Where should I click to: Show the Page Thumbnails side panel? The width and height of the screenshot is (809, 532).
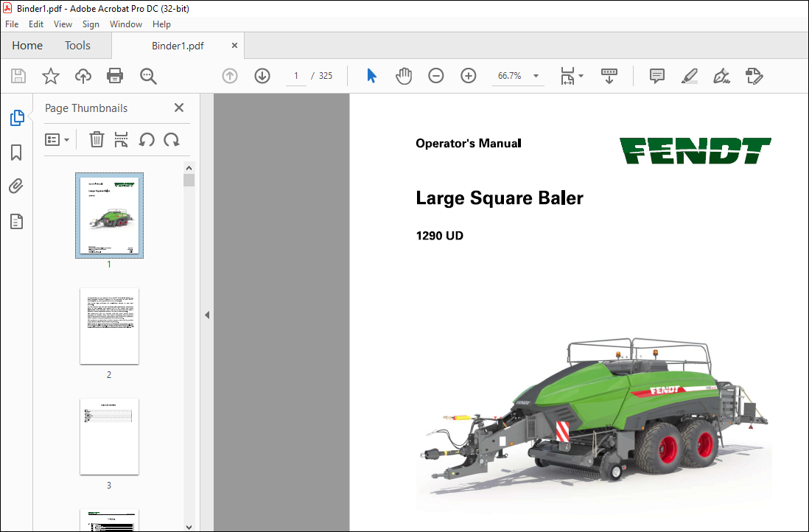(16, 118)
